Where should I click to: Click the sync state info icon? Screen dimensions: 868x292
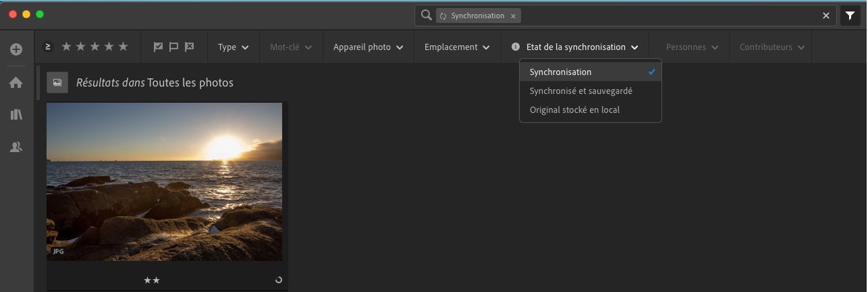(x=516, y=47)
